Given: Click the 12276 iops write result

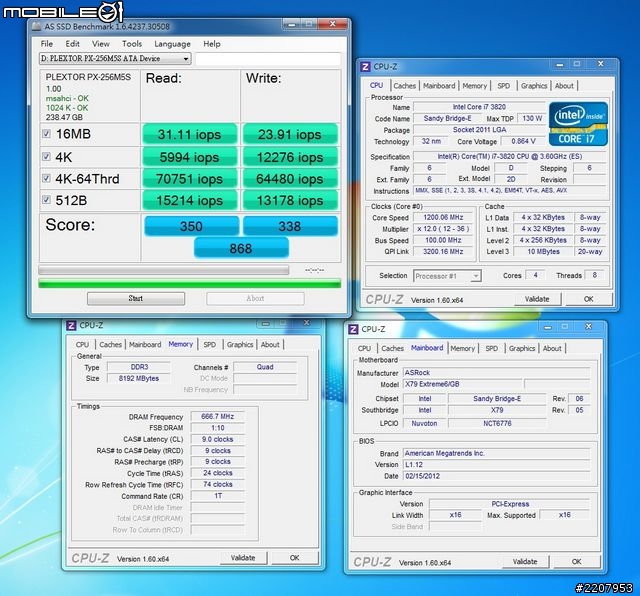Looking at the screenshot, I should click(x=290, y=157).
